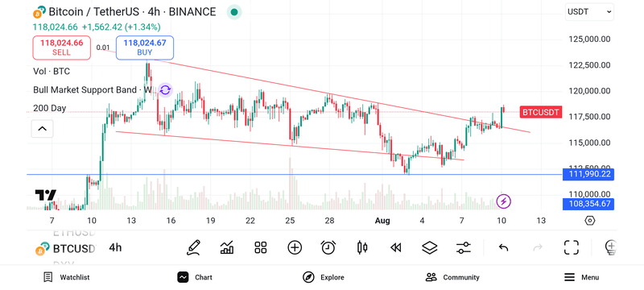Viewport: 644px width, 290px height.
Task: Switch to the Watchlist tab
Action: pos(67,277)
